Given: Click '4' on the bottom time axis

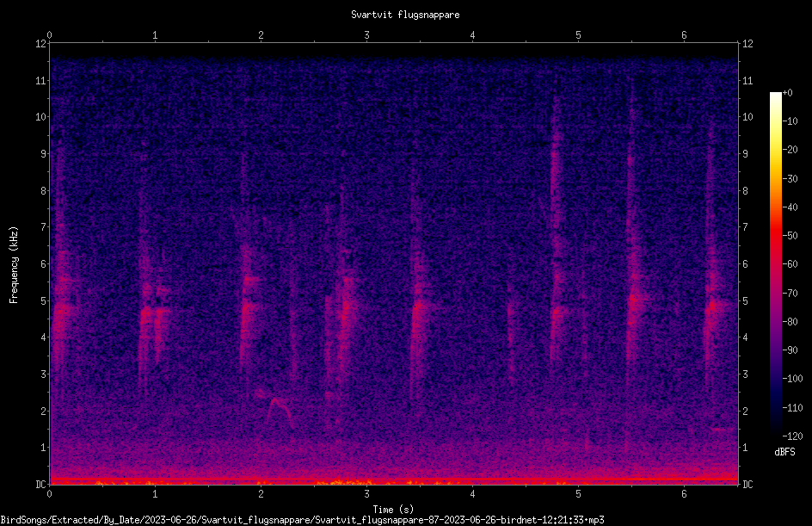Looking at the screenshot, I should [472, 494].
